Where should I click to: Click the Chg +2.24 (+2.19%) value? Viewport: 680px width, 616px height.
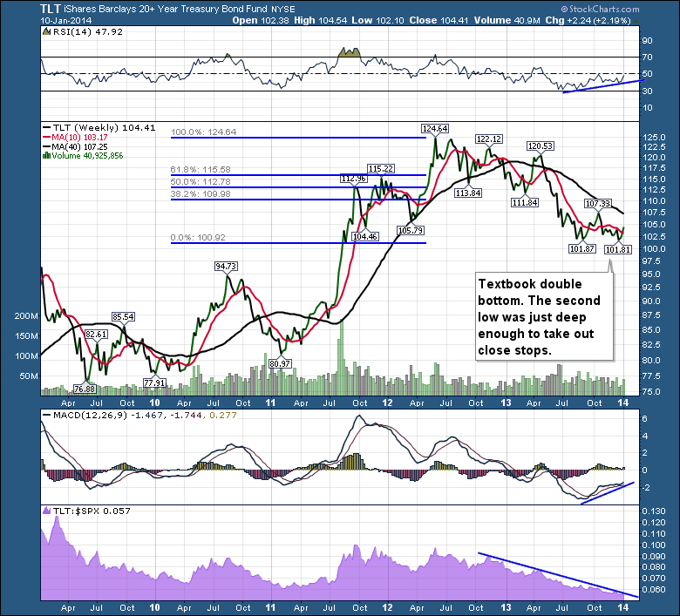(x=588, y=20)
